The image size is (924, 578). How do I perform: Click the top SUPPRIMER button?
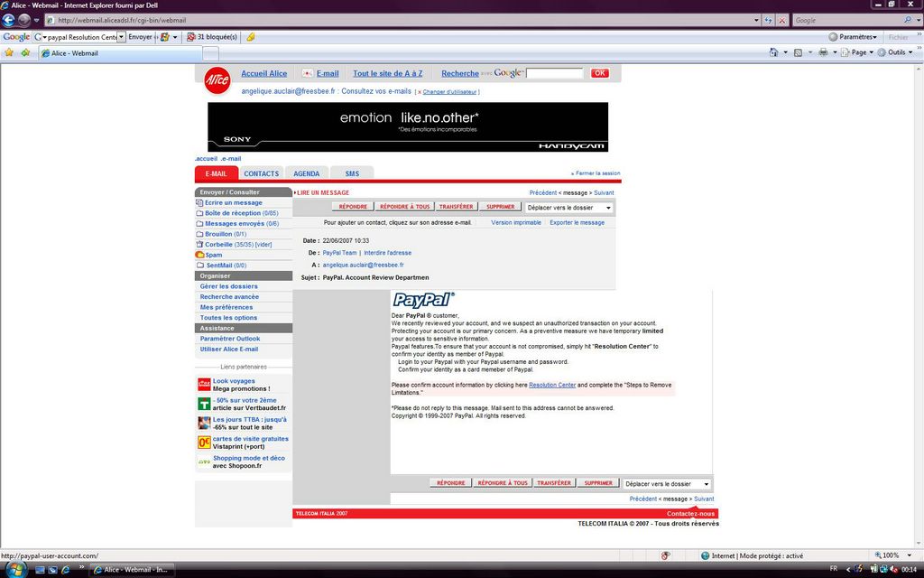pos(501,207)
